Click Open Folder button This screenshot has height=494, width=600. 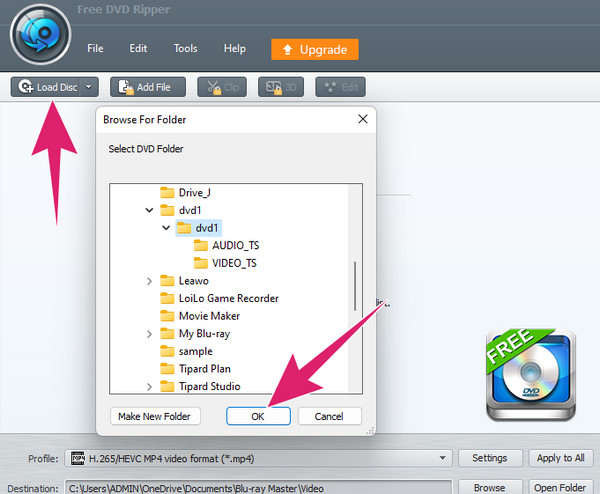point(561,487)
